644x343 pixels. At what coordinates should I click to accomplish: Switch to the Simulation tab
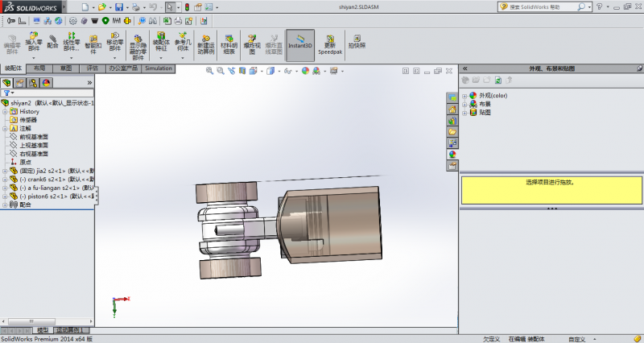pyautogui.click(x=159, y=68)
